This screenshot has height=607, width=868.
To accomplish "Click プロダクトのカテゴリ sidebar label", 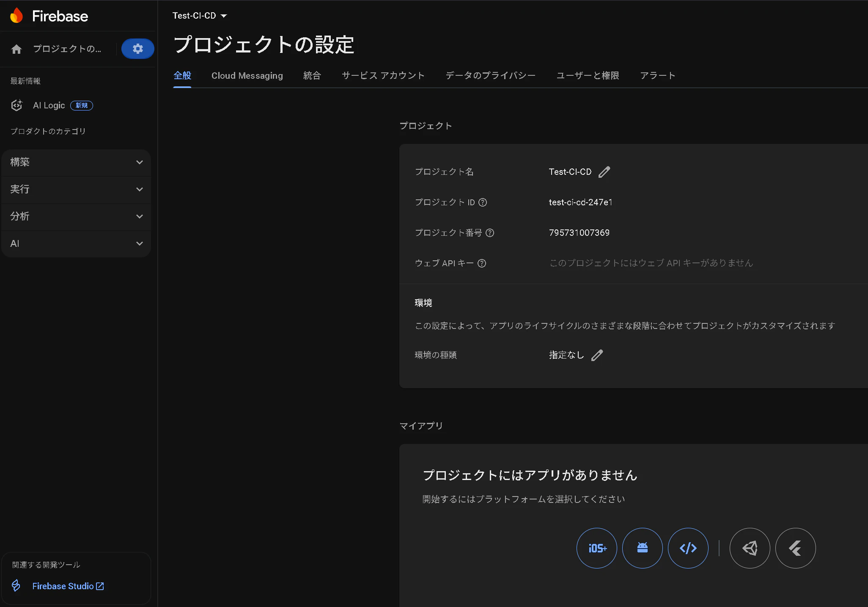I will point(48,131).
